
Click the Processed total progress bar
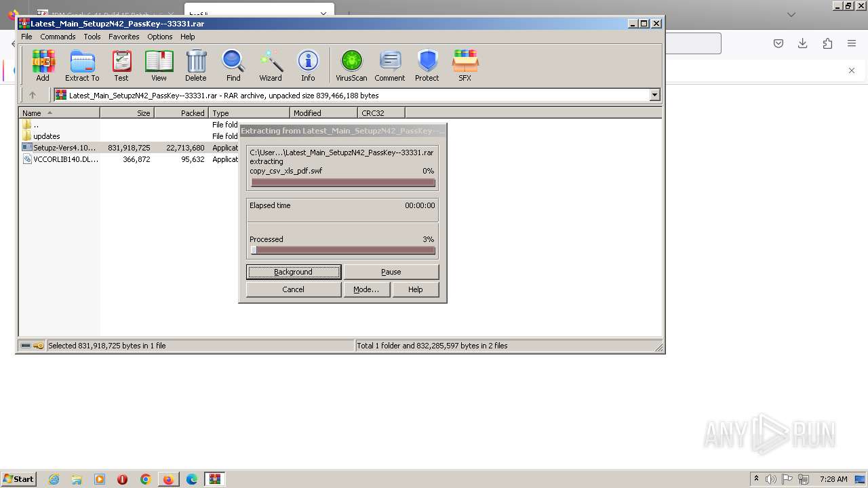click(x=342, y=250)
